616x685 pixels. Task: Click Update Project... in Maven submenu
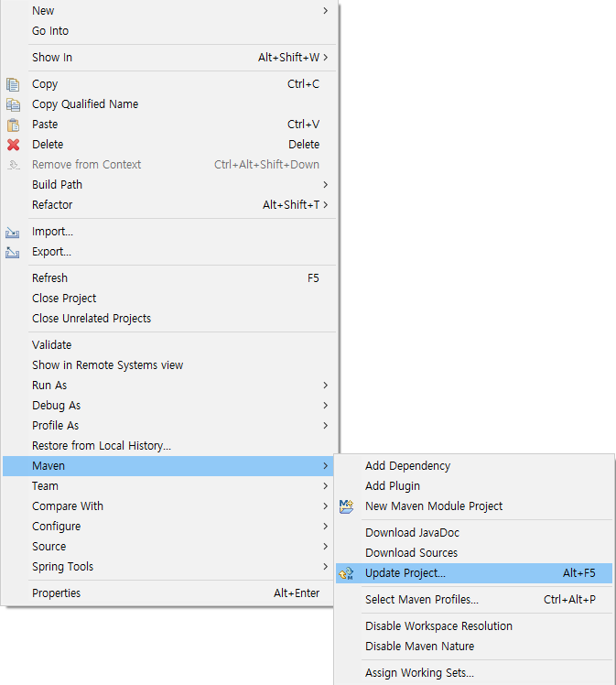(474, 573)
